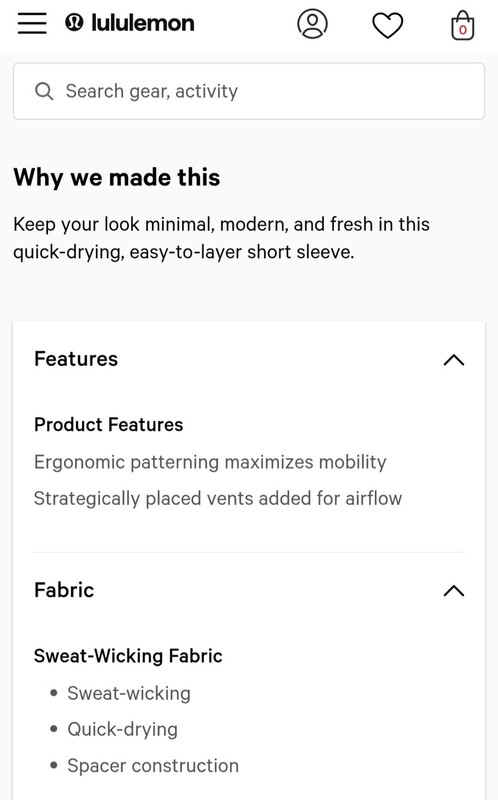Select the Quick-drying bullet item
This screenshot has height=800, width=498.
click(122, 730)
